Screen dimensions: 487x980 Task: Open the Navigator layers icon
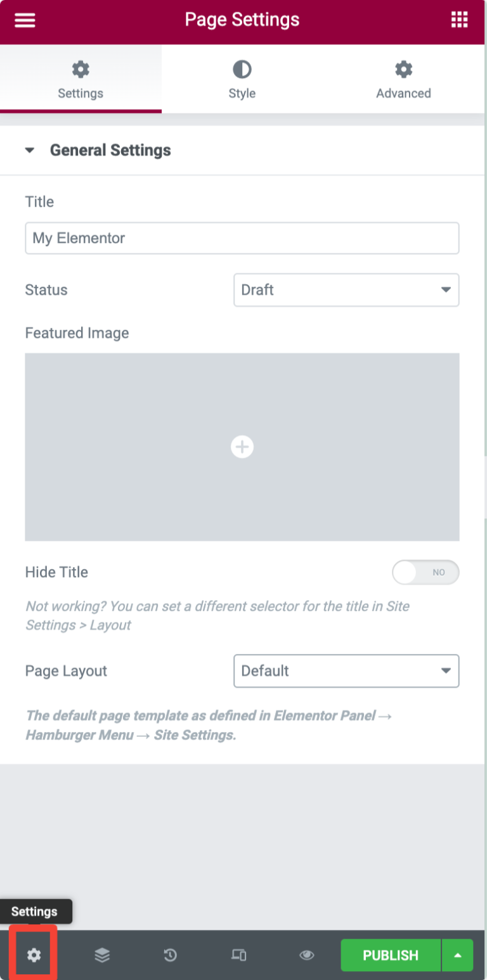(102, 955)
